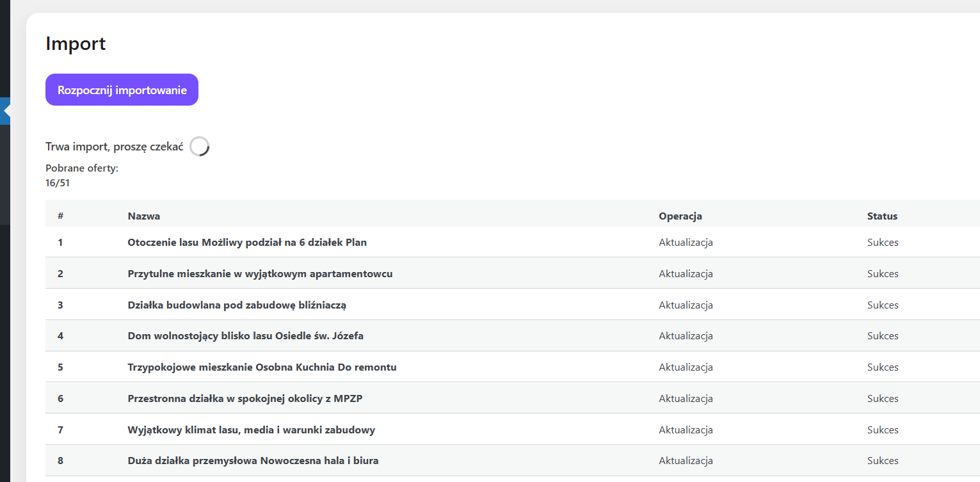
Task: Select "Trzypokojowe mieszkanie Osobna Kuchnia Do remontu"
Action: click(262, 367)
